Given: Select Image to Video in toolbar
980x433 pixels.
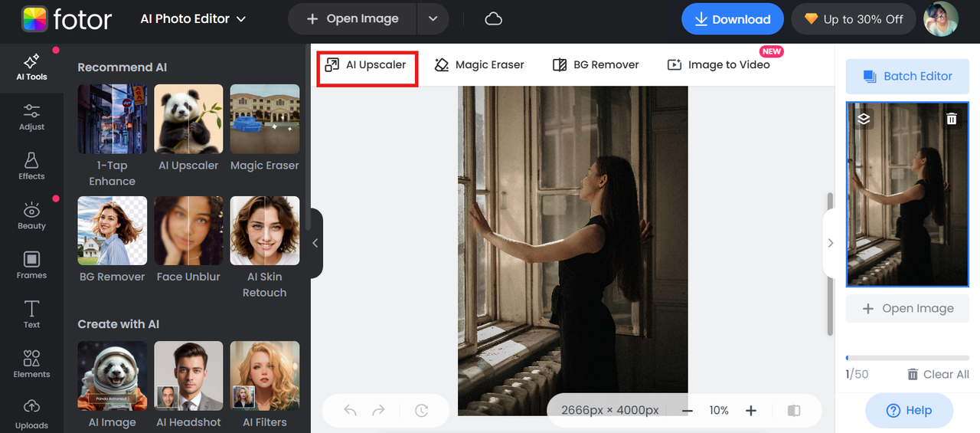Looking at the screenshot, I should 719,64.
